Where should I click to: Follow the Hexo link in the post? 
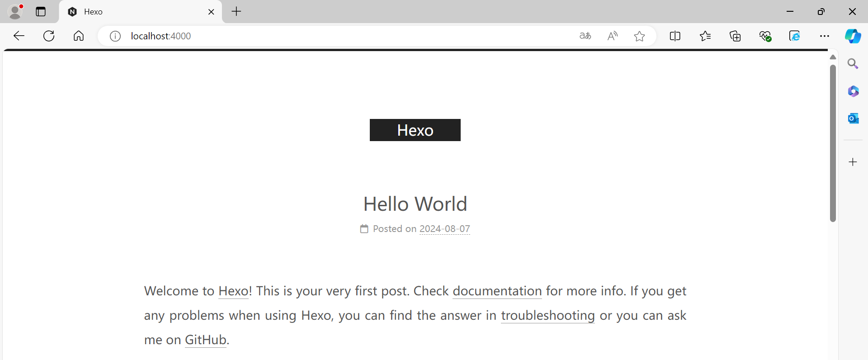[x=233, y=291]
